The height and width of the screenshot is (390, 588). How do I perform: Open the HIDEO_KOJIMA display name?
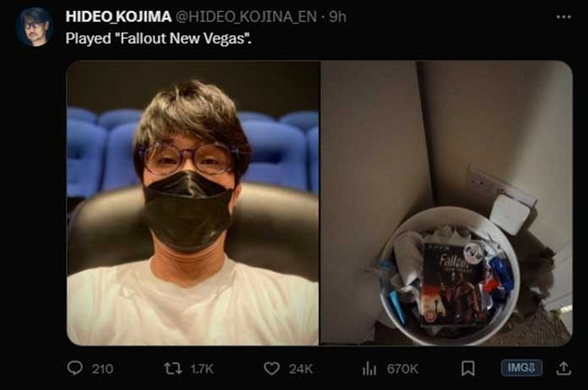119,17
